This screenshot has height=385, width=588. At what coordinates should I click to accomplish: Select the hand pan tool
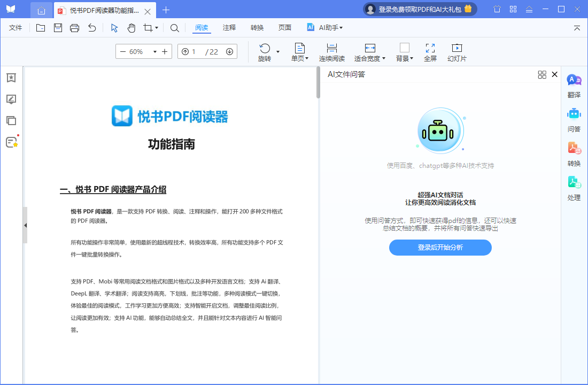click(131, 27)
